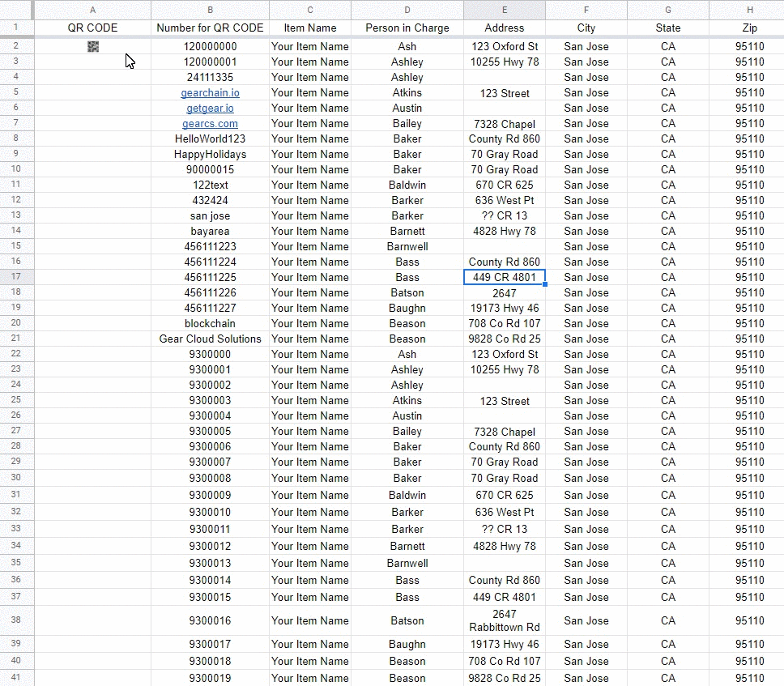Select cell containing 456111227
The width and height of the screenshot is (784, 686).
[210, 309]
